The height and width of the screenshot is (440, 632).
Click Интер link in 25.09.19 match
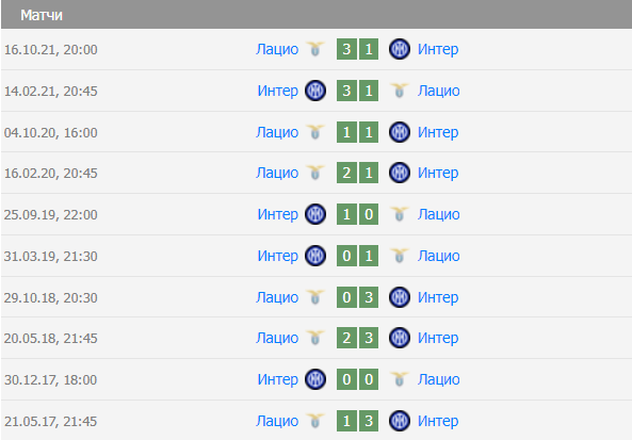pos(277,214)
